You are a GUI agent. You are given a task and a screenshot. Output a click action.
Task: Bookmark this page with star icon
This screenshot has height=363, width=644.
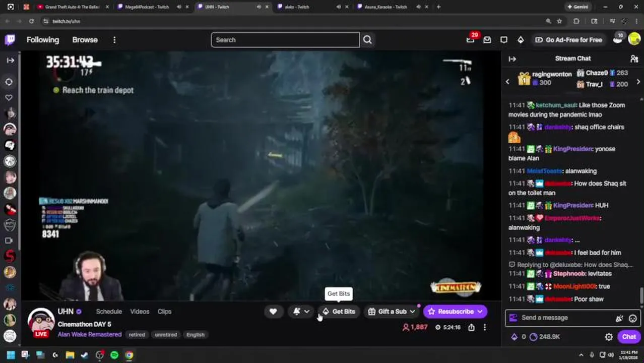tap(559, 21)
